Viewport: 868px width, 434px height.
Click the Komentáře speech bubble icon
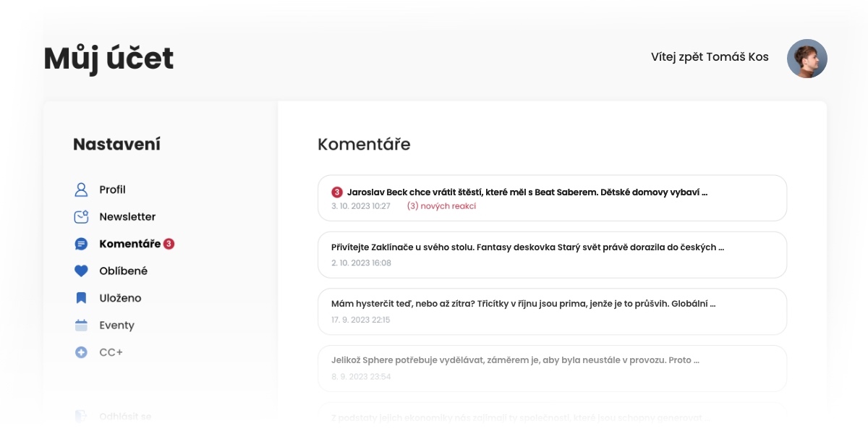(81, 244)
